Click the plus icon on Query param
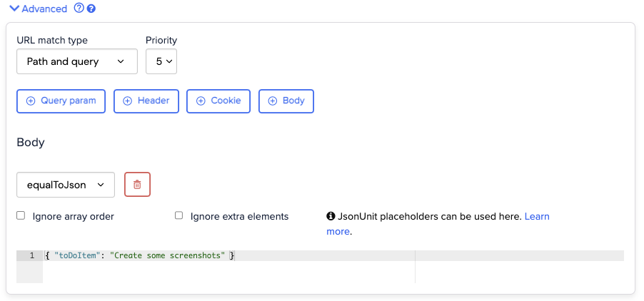 click(31, 101)
